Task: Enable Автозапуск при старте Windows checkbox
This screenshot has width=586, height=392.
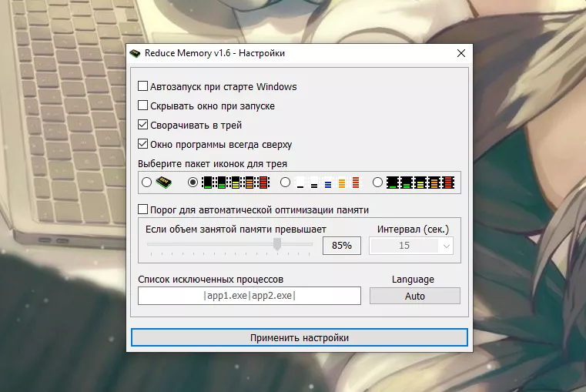Action: point(142,86)
